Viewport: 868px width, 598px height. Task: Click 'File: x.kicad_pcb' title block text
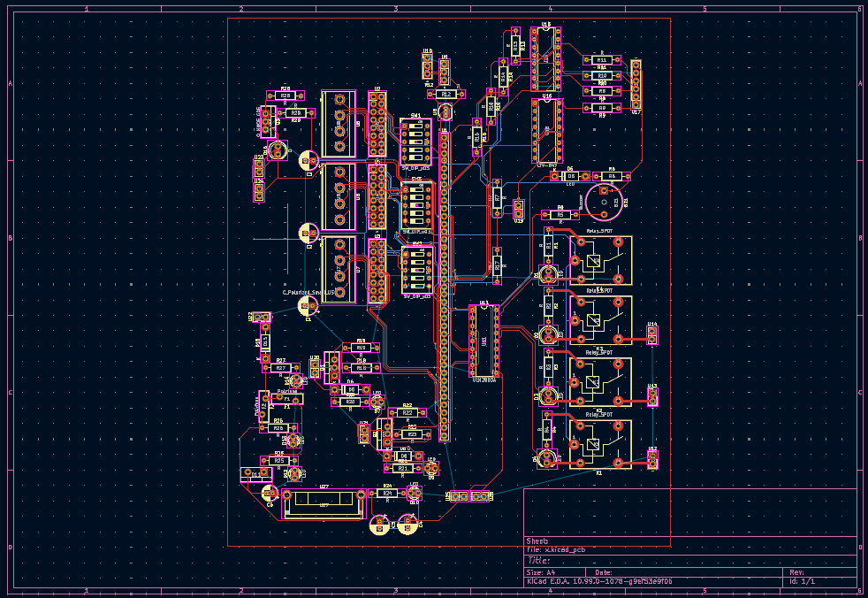555,549
